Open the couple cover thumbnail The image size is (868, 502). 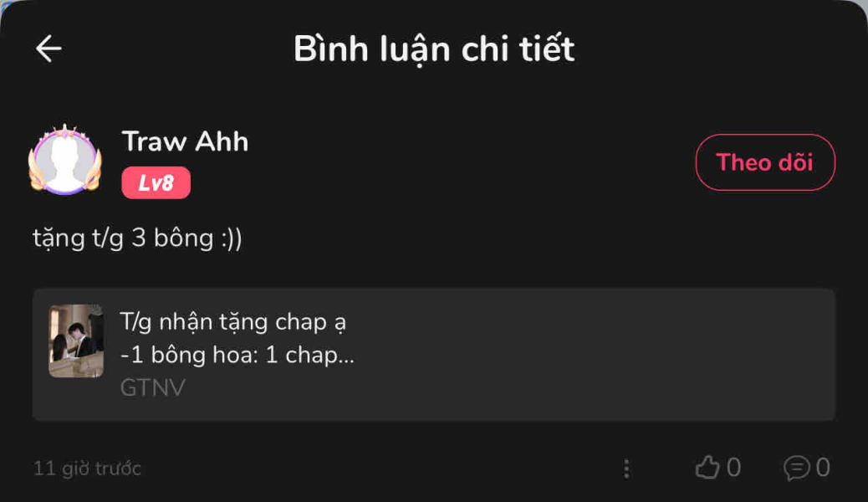[76, 341]
